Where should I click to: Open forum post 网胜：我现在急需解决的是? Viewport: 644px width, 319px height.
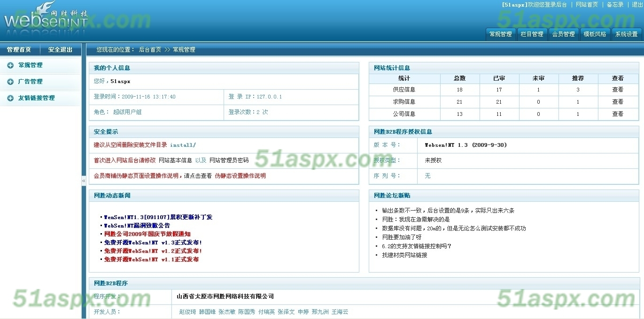point(416,220)
